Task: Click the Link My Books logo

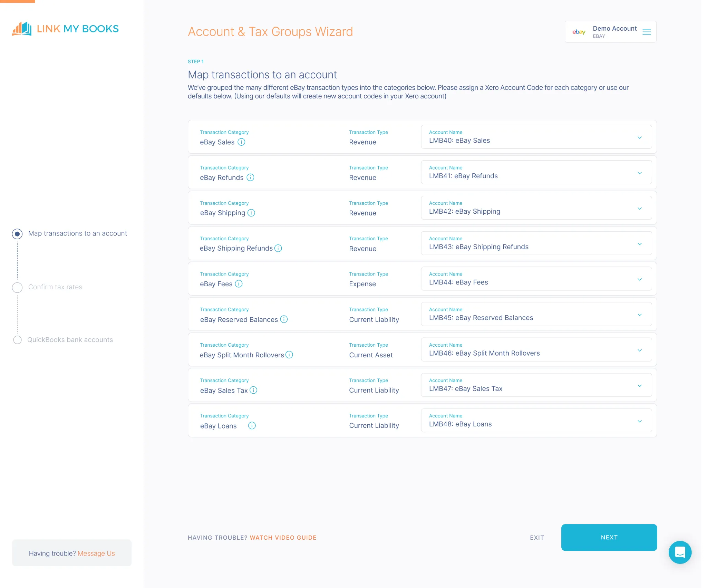Action: (x=65, y=29)
